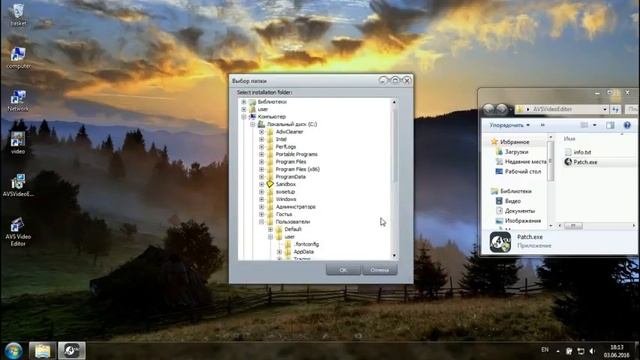Launch the AVS Video Editor desktop shortcut
Viewport: 640px width, 360px height.
18,231
